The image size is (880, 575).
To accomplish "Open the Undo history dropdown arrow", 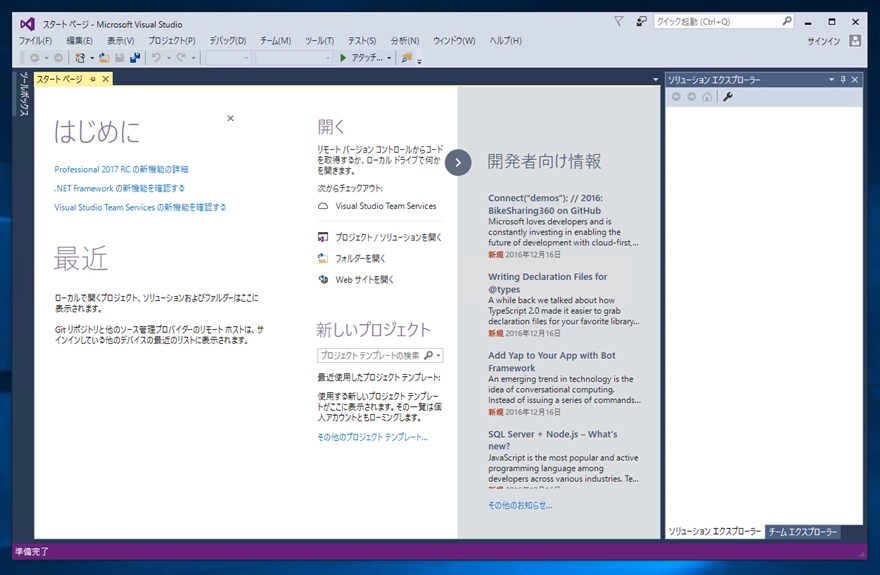I will [168, 58].
